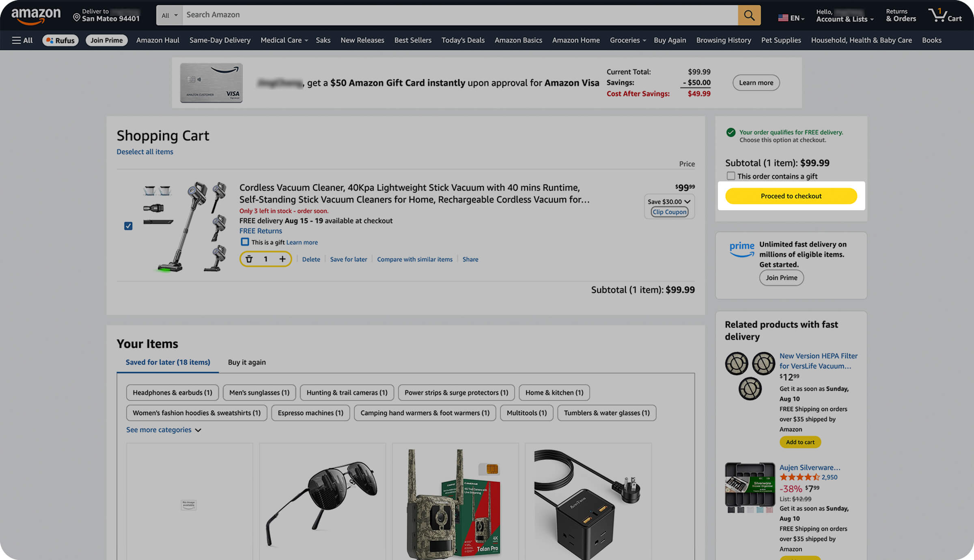Open the All hamburger menu
Screen dimensions: 974x560
(x=22, y=40)
